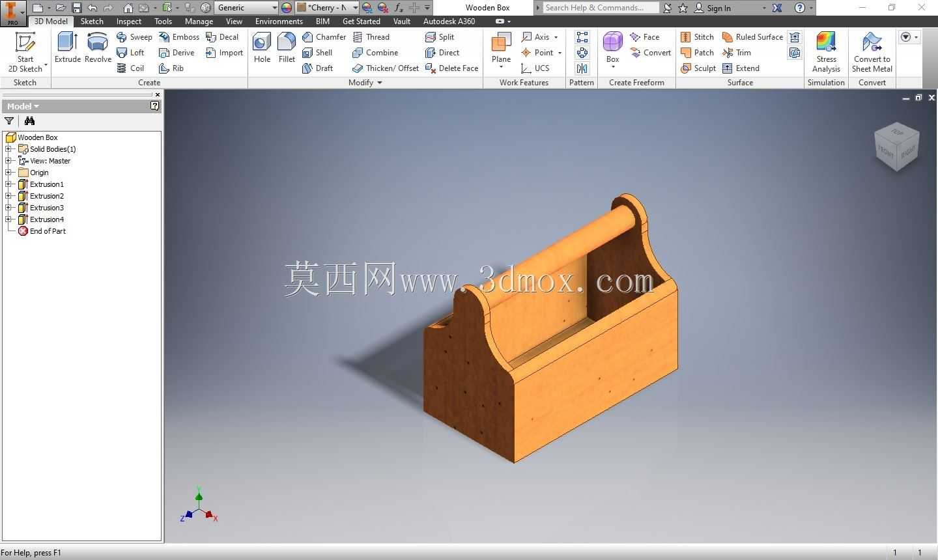Open the browser filter icon
This screenshot has width=938, height=560.
[9, 121]
